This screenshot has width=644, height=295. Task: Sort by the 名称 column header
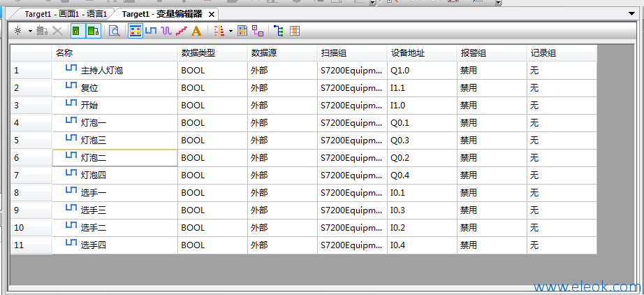[115, 53]
